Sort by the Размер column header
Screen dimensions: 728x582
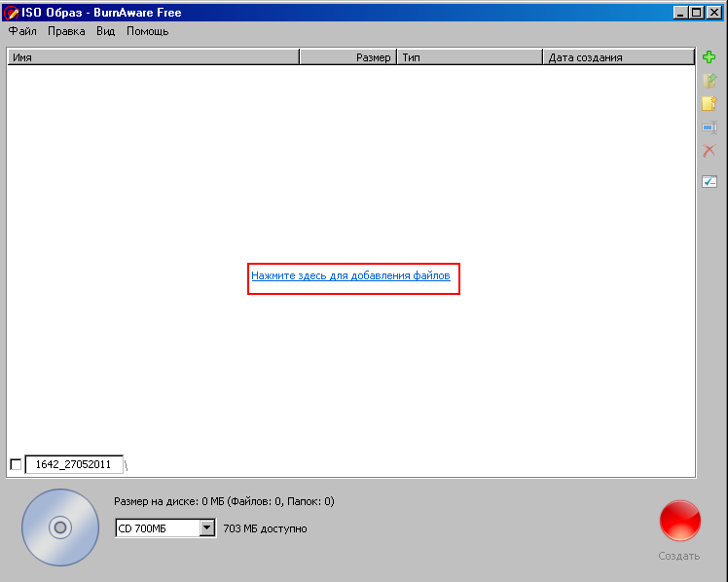(348, 57)
